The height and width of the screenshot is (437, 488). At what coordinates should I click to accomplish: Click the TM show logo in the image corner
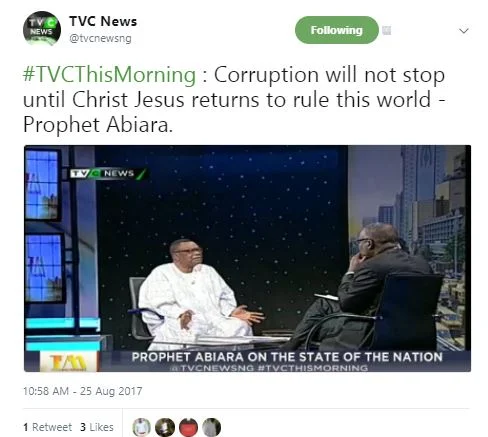68,362
